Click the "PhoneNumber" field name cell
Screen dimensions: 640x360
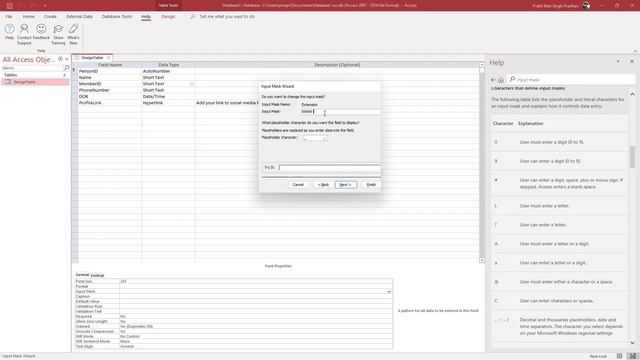click(x=109, y=90)
